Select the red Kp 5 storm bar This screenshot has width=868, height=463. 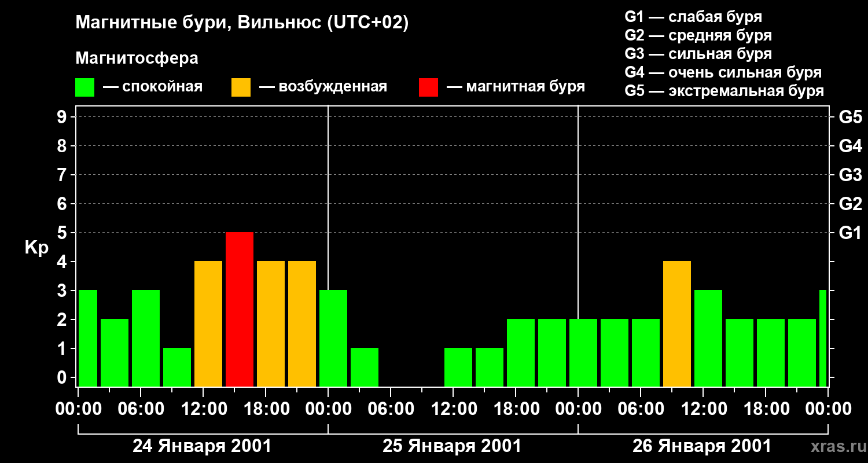(x=240, y=309)
